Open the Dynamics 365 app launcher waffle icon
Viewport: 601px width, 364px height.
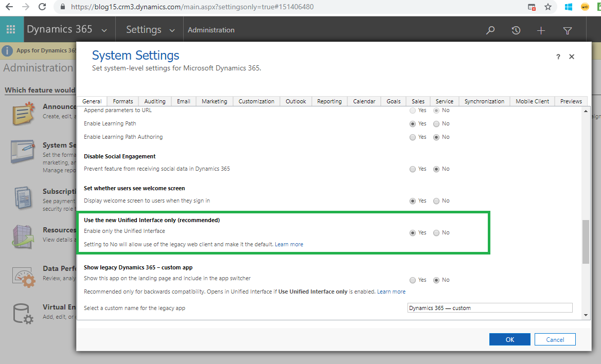point(11,30)
